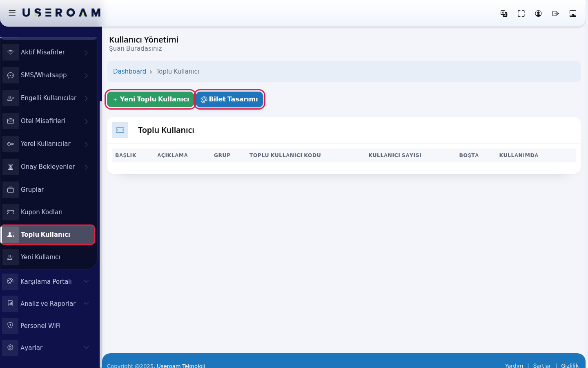This screenshot has width=588, height=368.
Task: Expand Analiz ve Raporlar dropdown chevron
Action: point(86,303)
